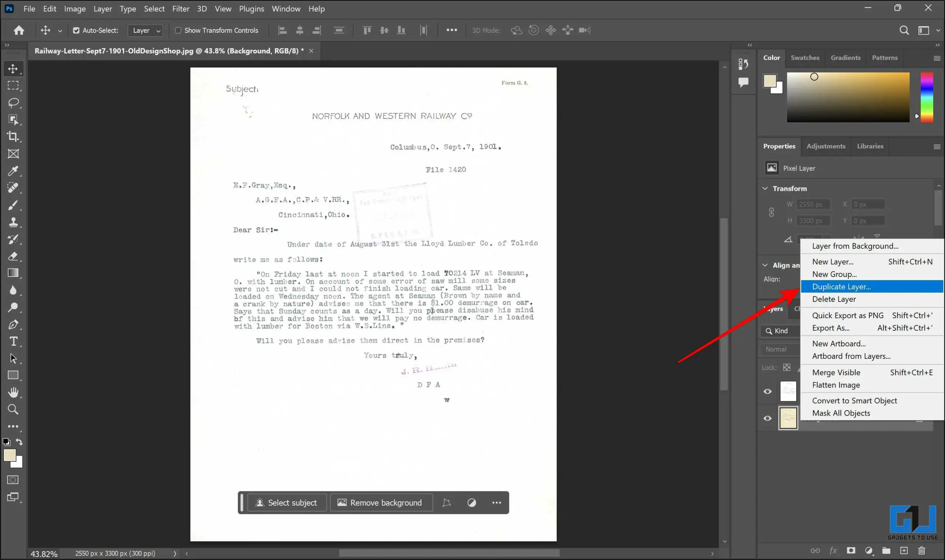Select the Lasso tool
Viewport: 945px width, 560px height.
click(13, 103)
